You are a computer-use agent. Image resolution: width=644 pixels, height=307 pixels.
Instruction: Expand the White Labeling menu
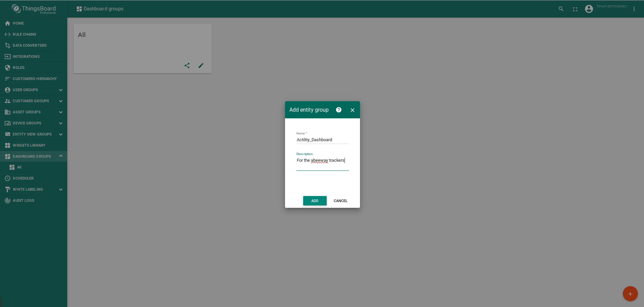click(61, 190)
